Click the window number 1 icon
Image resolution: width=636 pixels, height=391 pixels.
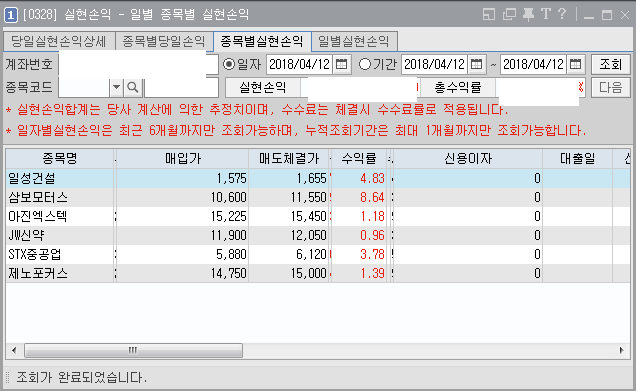(11, 15)
